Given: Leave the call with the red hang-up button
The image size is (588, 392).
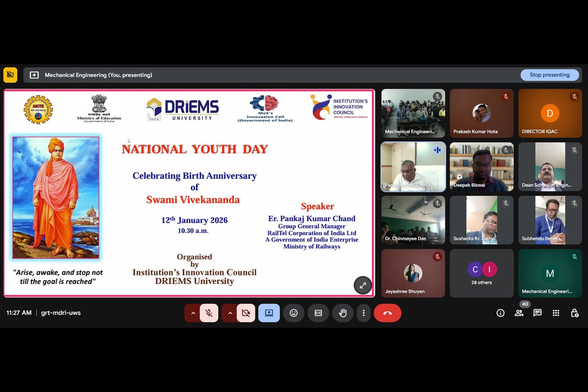Looking at the screenshot, I should click(x=387, y=313).
